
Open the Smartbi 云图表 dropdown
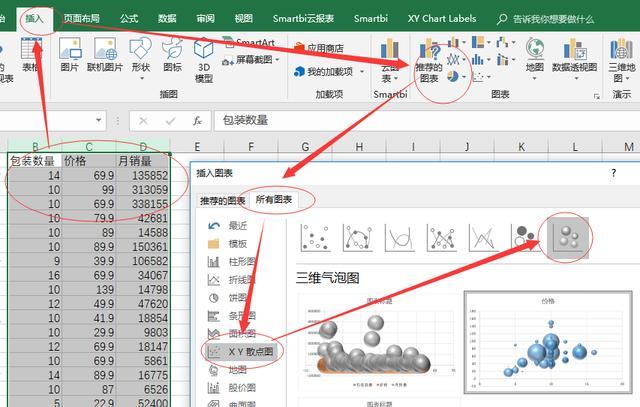point(390,60)
